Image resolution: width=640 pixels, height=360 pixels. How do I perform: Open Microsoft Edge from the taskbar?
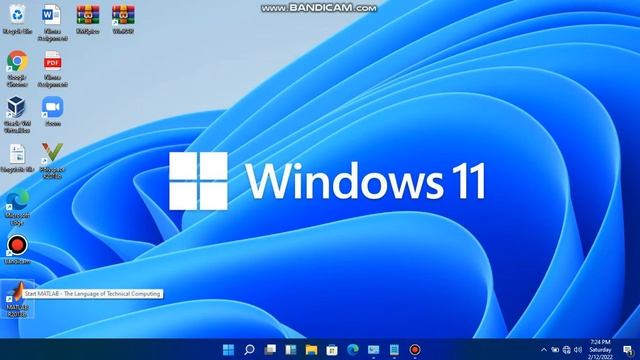(x=353, y=350)
